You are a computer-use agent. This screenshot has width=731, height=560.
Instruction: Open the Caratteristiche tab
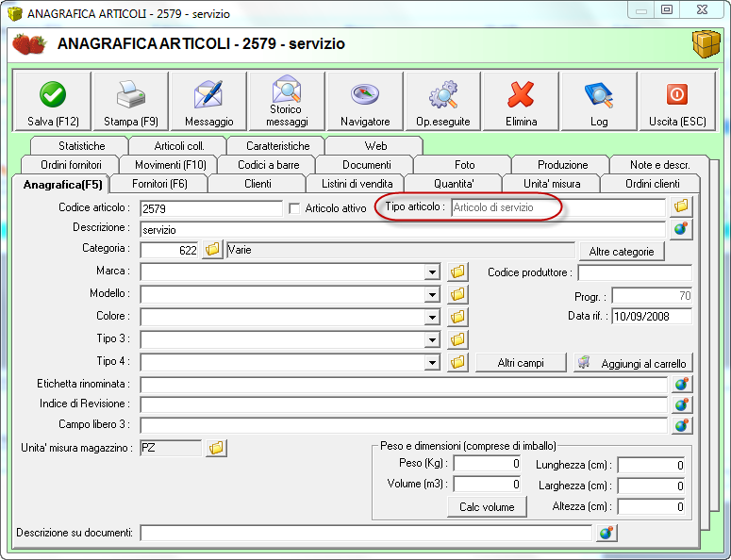pos(278,146)
